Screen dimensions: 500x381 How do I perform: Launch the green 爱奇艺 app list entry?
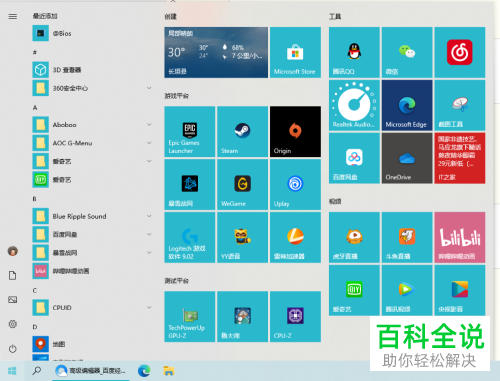coord(92,180)
